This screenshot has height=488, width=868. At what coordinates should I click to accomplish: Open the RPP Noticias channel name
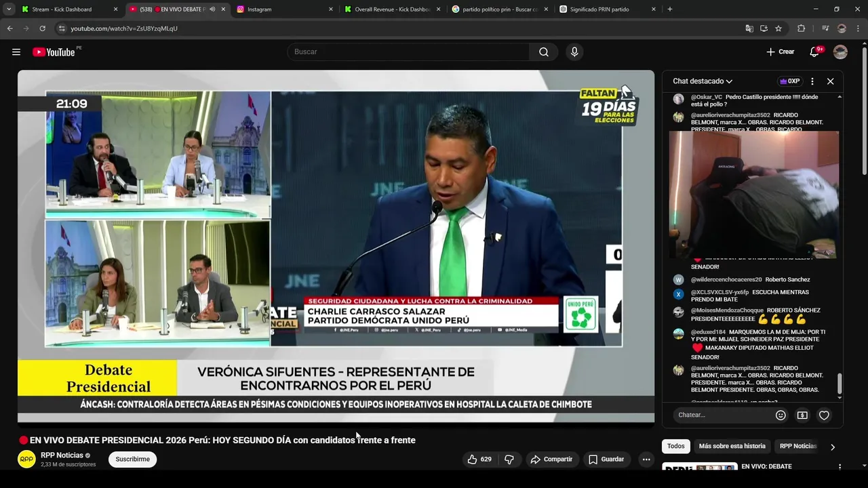coord(62,455)
